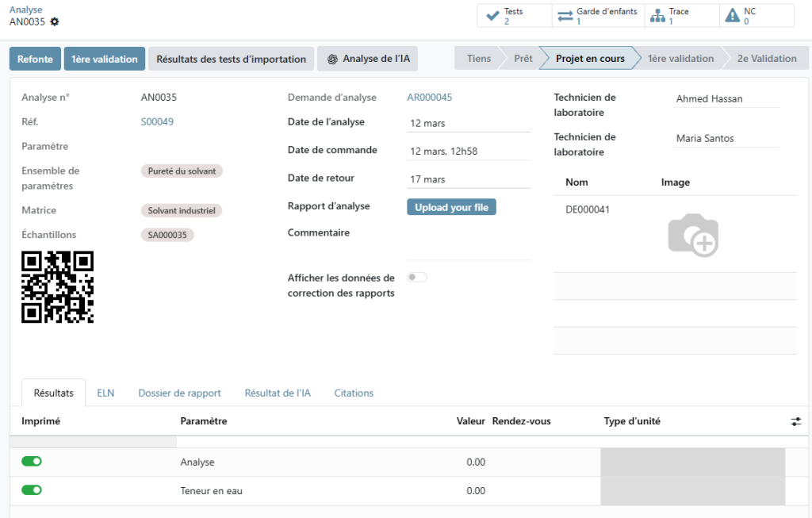Screen dimensions: 812x518
Task: Click the Trace hierarchy icon
Action: (659, 14)
